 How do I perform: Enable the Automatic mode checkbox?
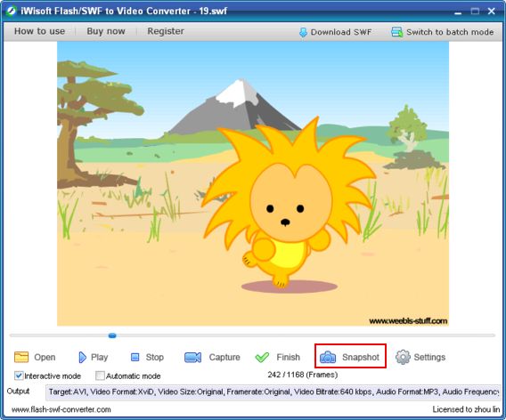[x=100, y=376]
